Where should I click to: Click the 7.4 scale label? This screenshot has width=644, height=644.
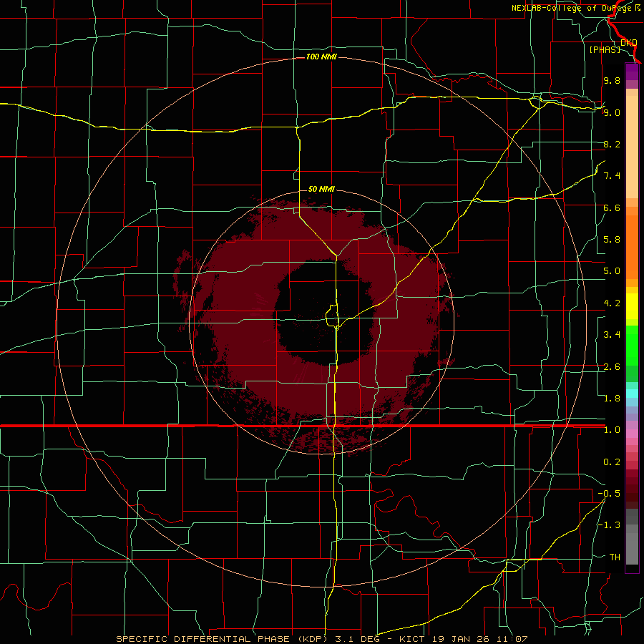612,176
